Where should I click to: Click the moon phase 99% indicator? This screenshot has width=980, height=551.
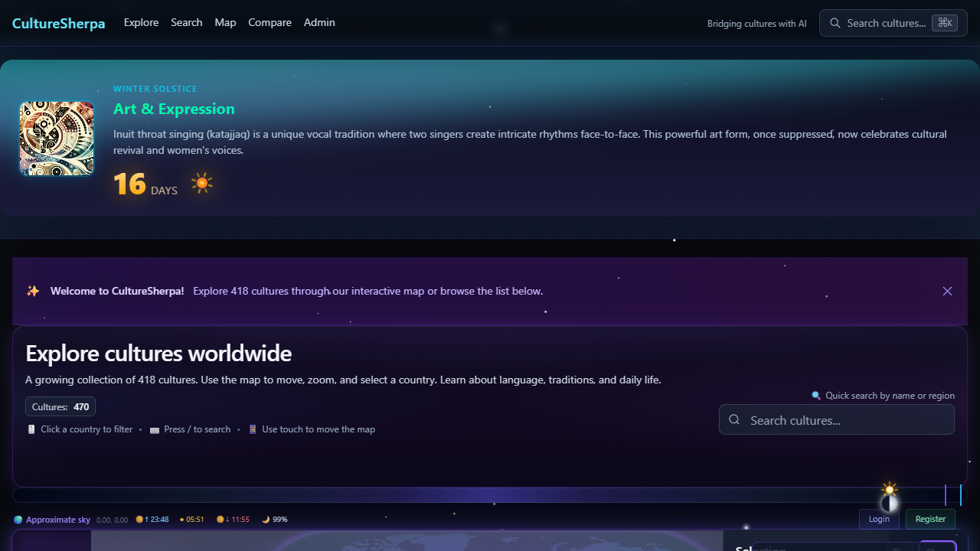point(275,520)
